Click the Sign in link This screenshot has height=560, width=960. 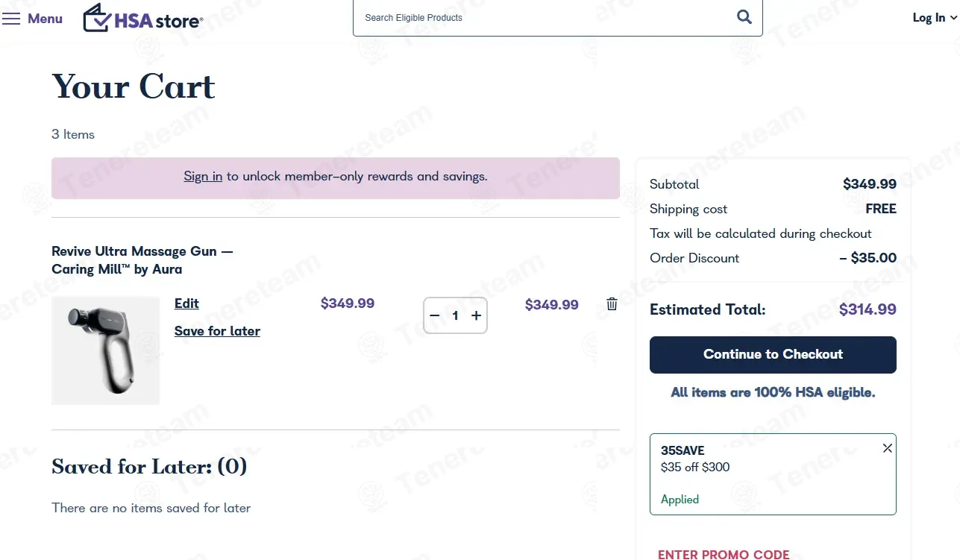pos(203,177)
